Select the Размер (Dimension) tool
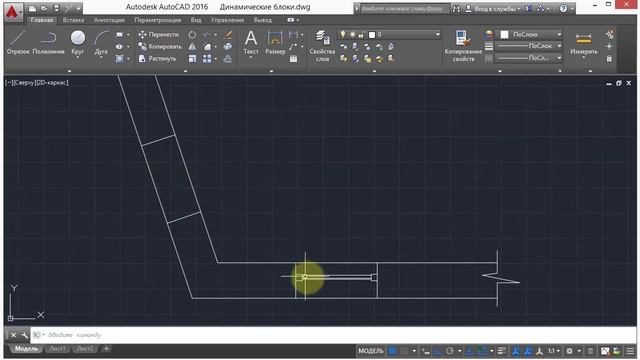 pos(275,42)
